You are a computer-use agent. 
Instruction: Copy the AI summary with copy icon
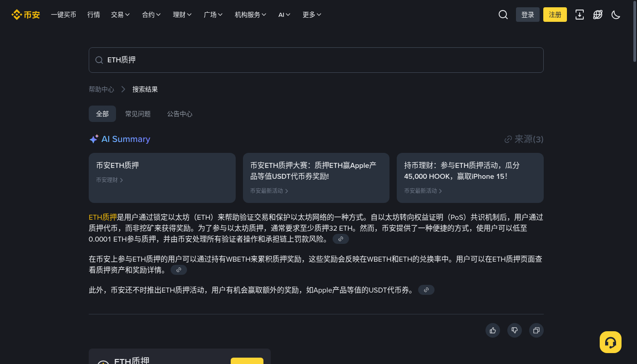536,330
